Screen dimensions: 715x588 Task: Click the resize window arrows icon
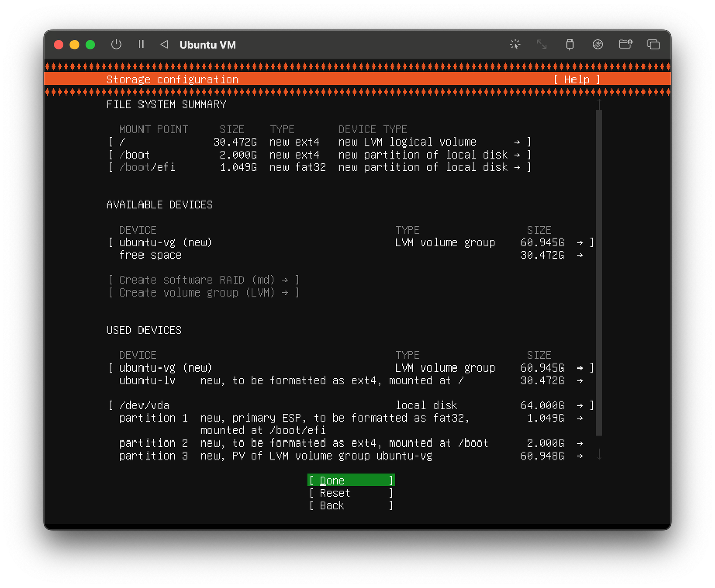tap(542, 44)
